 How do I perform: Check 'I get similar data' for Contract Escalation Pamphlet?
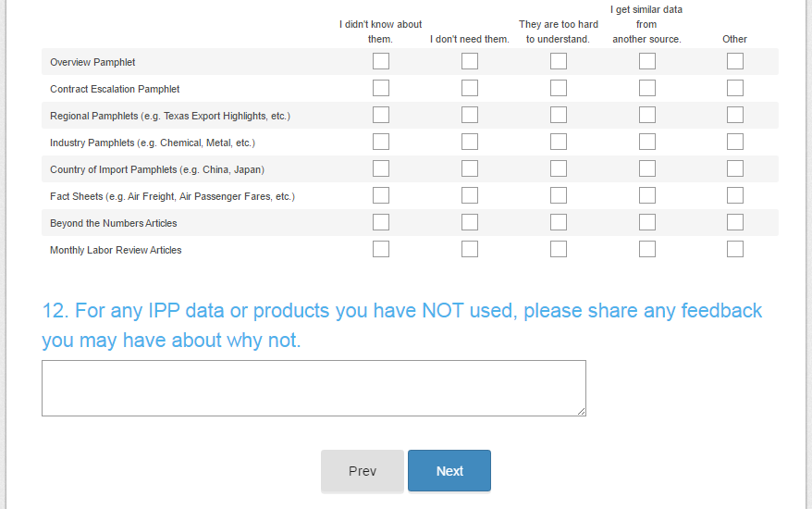click(x=647, y=88)
